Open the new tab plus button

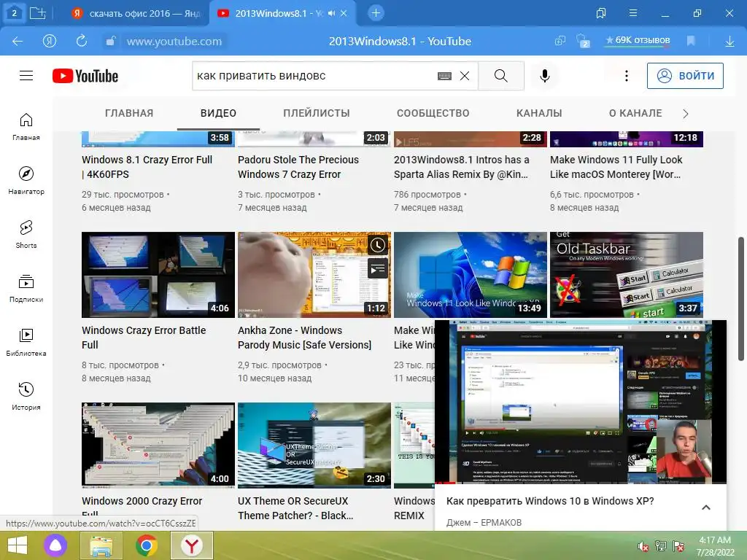[376, 13]
